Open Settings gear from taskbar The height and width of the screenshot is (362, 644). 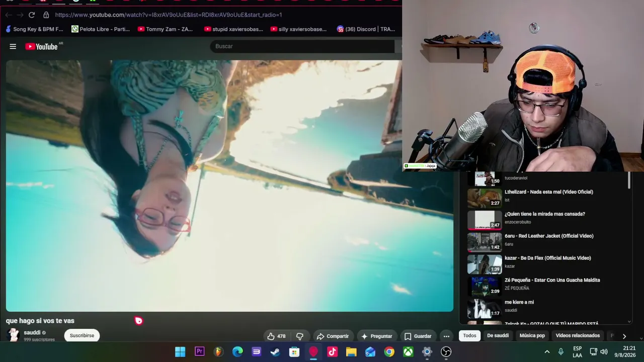pyautogui.click(x=427, y=352)
